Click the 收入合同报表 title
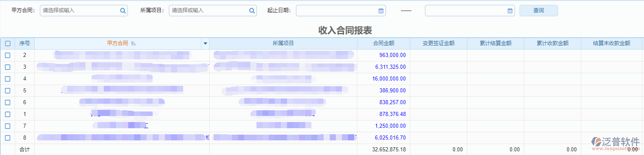 (x=345, y=31)
